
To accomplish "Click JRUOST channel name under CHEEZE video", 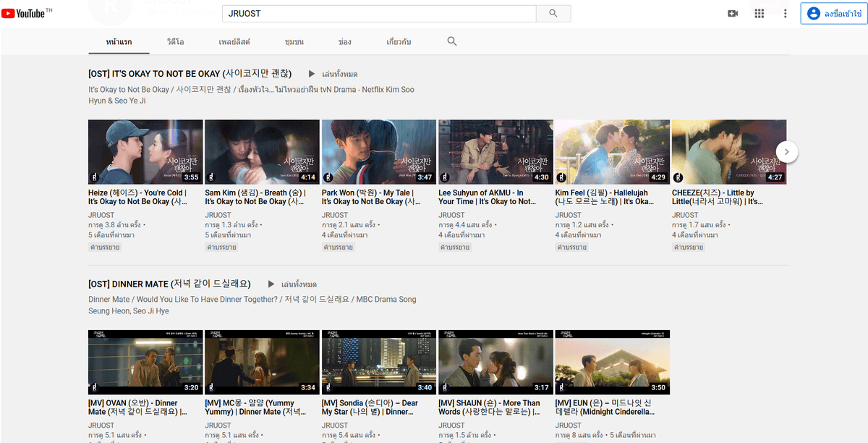I will pos(686,215).
